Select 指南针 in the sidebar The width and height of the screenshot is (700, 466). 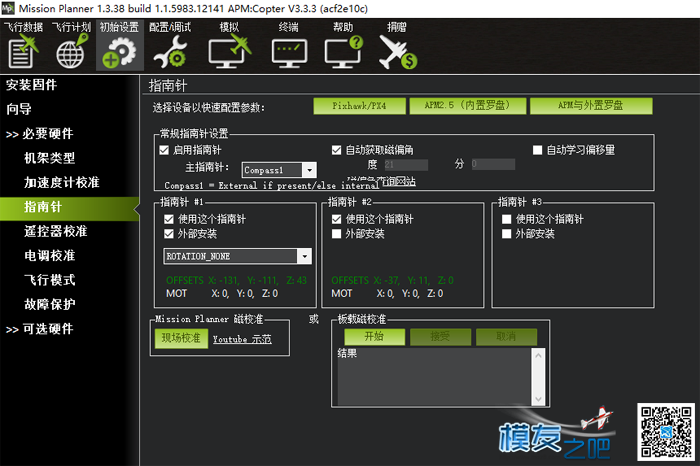pyautogui.click(x=69, y=207)
